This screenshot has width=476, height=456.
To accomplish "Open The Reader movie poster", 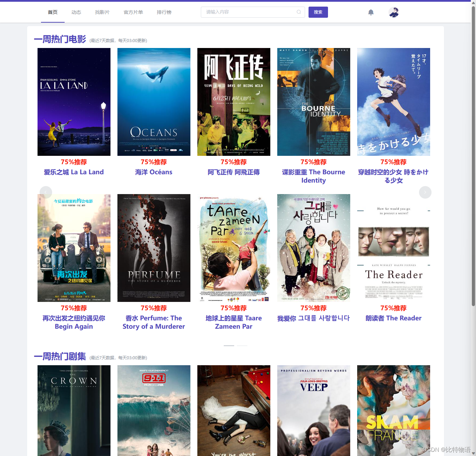I will pyautogui.click(x=394, y=248).
